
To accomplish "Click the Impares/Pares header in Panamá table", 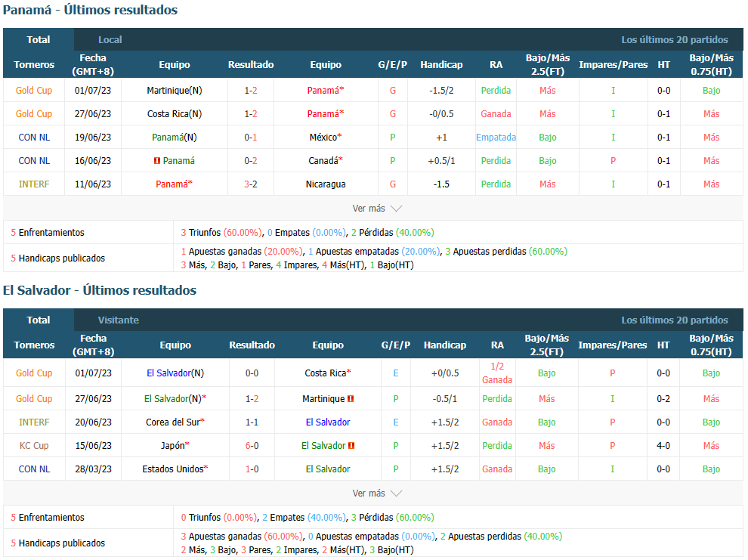I will [613, 64].
